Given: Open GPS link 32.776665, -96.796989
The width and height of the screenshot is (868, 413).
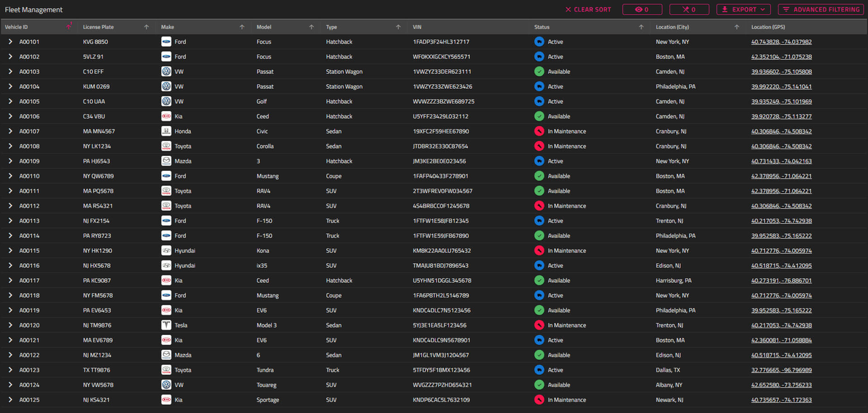Looking at the screenshot, I should 781,370.
